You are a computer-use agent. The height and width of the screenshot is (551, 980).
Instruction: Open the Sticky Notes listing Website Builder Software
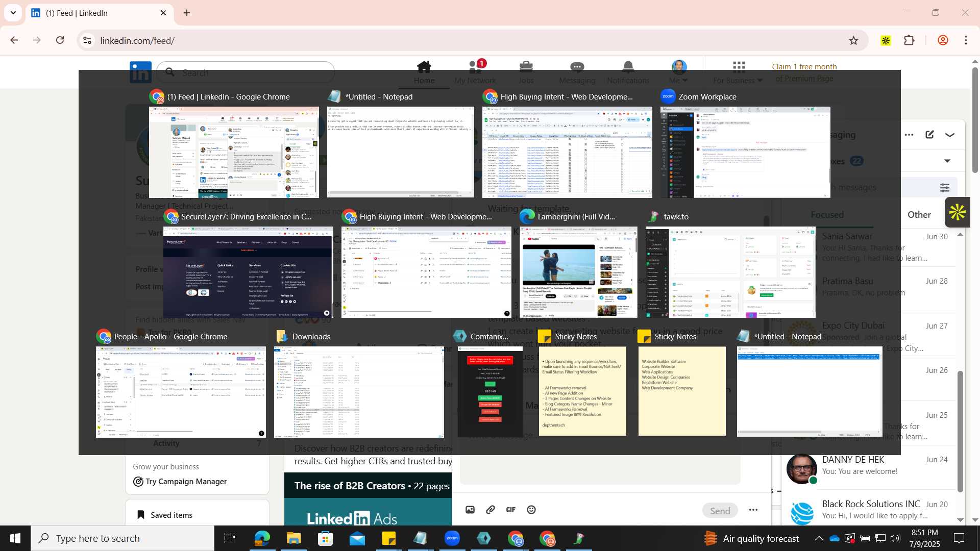[x=682, y=391]
